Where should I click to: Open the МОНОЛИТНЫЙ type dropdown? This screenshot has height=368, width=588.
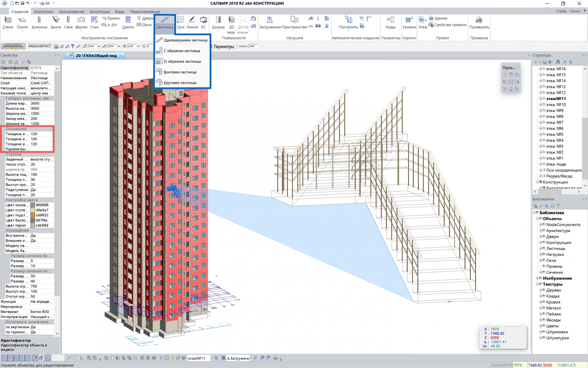tap(49, 46)
